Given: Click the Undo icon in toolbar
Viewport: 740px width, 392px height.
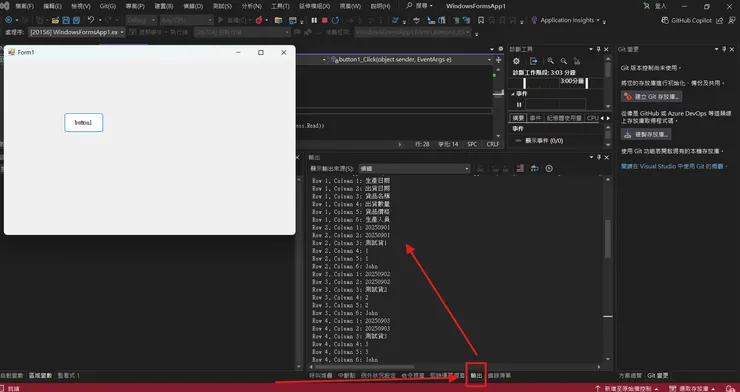Looking at the screenshot, I should coord(91,20).
